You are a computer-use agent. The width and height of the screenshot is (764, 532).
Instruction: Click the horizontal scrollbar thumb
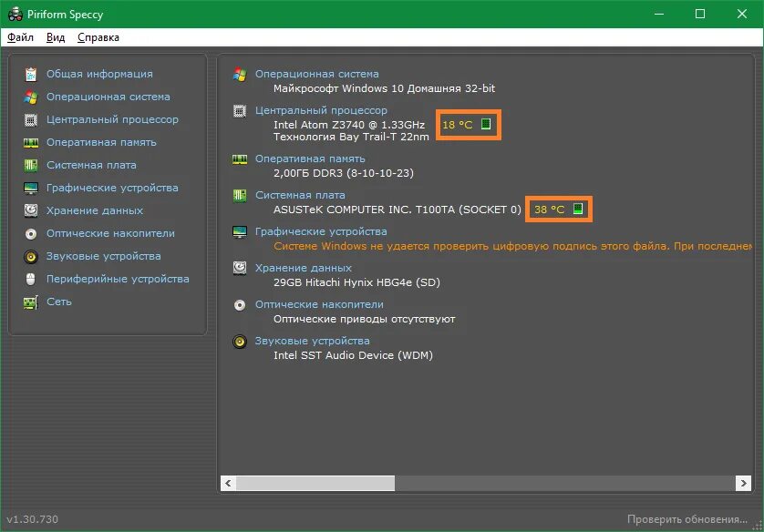point(315,484)
